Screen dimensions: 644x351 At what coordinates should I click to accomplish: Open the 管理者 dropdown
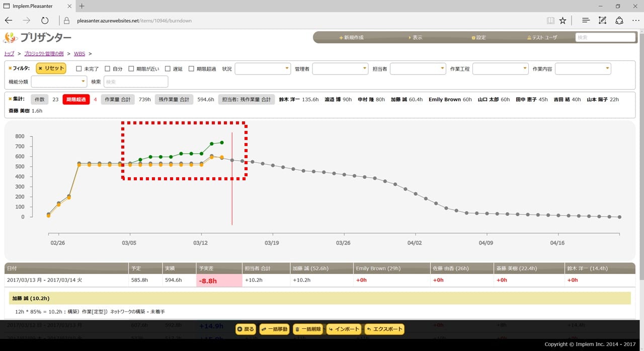click(x=340, y=68)
